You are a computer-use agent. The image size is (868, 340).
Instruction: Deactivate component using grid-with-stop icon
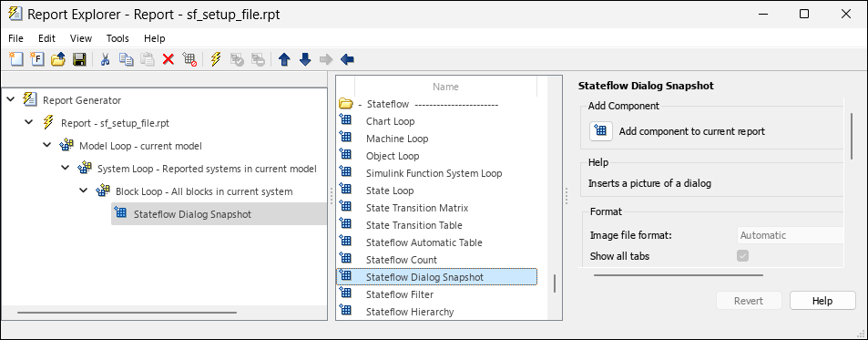click(189, 59)
